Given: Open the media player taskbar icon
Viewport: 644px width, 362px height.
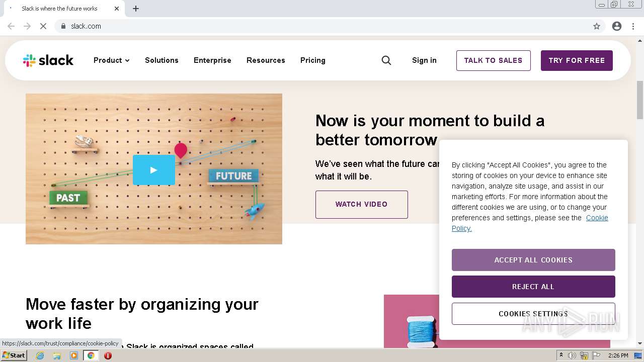Looking at the screenshot, I should click(x=74, y=355).
